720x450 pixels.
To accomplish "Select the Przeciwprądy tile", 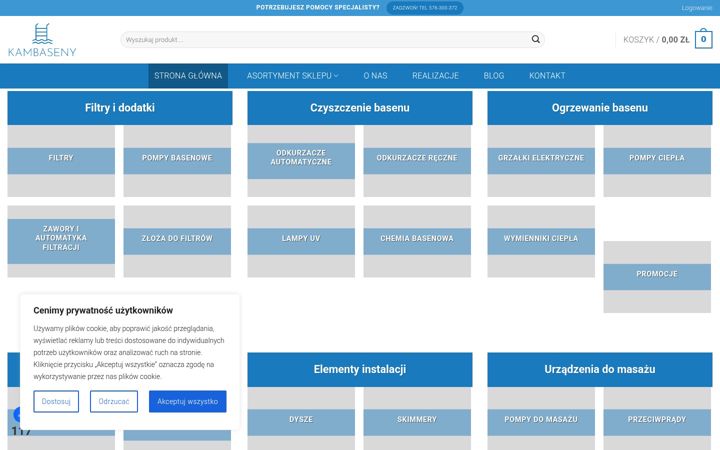I will (x=657, y=419).
